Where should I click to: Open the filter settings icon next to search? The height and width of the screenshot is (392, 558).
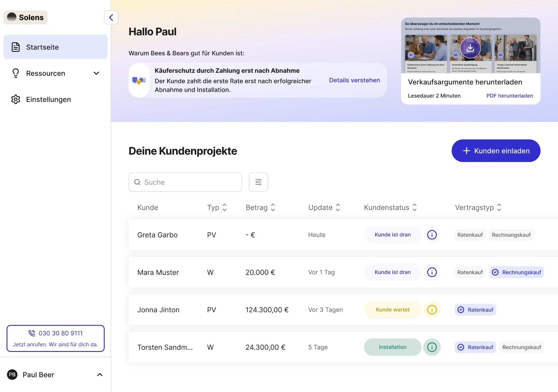coord(258,182)
